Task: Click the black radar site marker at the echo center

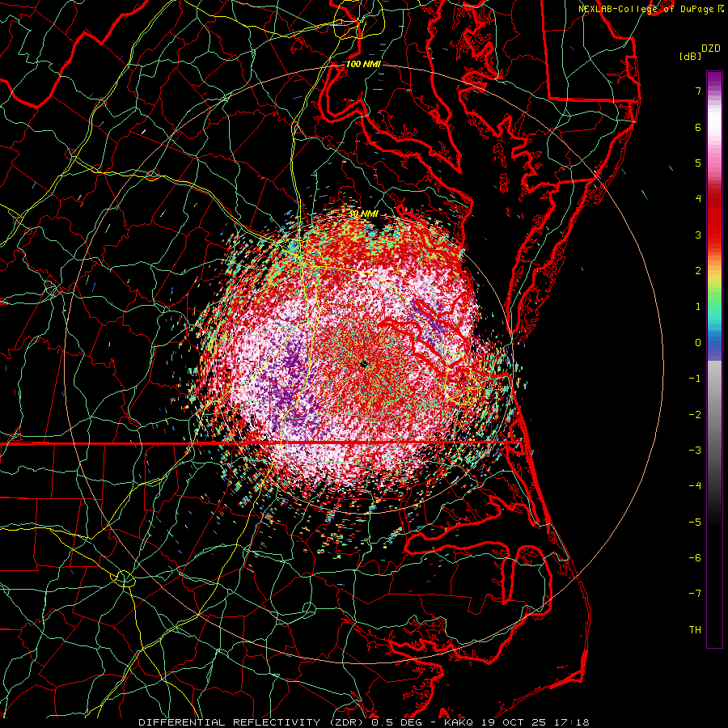Action: click(363, 364)
